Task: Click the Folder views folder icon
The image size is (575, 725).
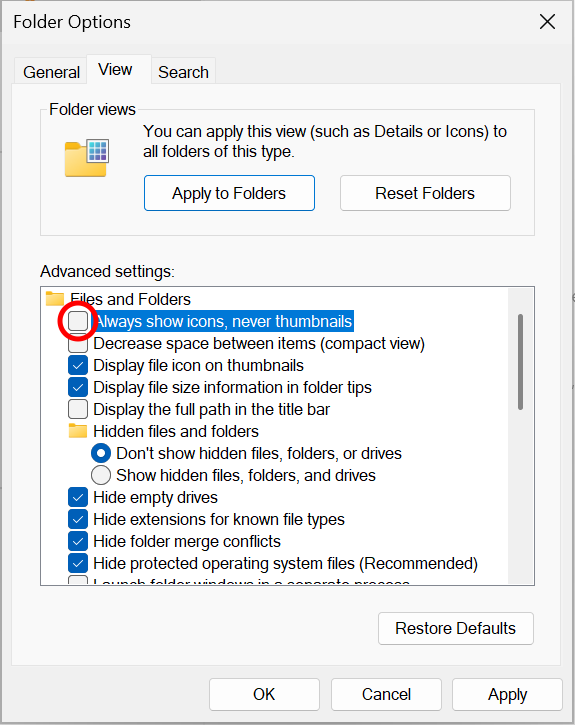Action: [87, 158]
